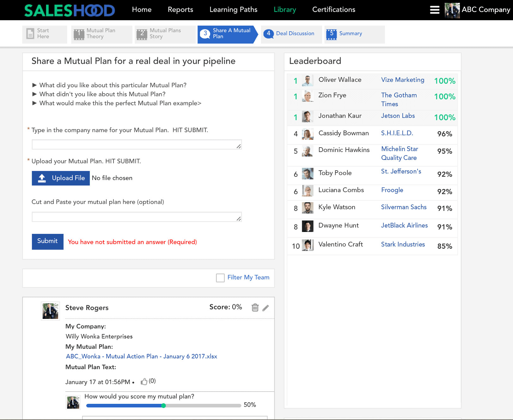This screenshot has width=513, height=420.
Task: Edit Steve Rogers' post with pencil icon
Action: pyautogui.click(x=266, y=308)
